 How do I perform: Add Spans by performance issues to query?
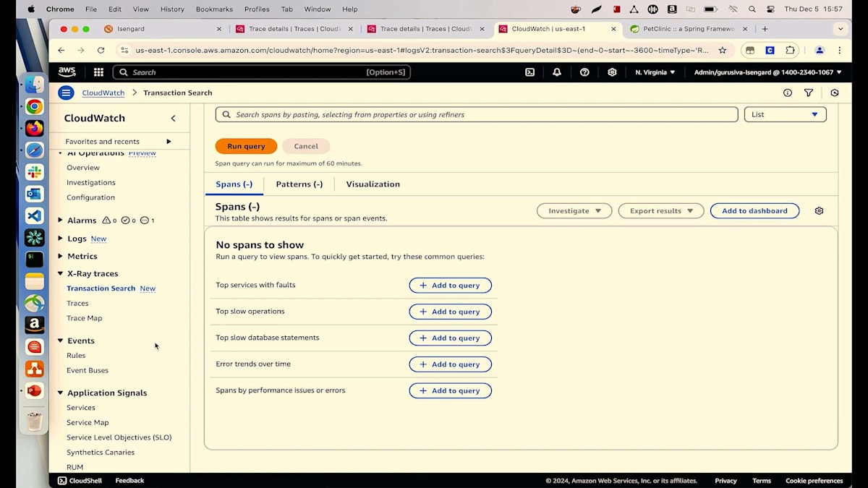click(450, 390)
